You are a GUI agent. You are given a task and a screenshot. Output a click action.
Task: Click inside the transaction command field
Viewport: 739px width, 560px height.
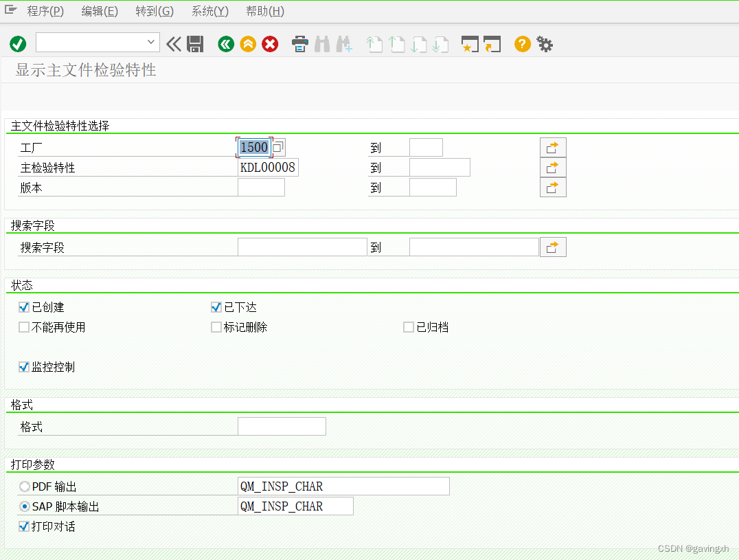coord(91,42)
